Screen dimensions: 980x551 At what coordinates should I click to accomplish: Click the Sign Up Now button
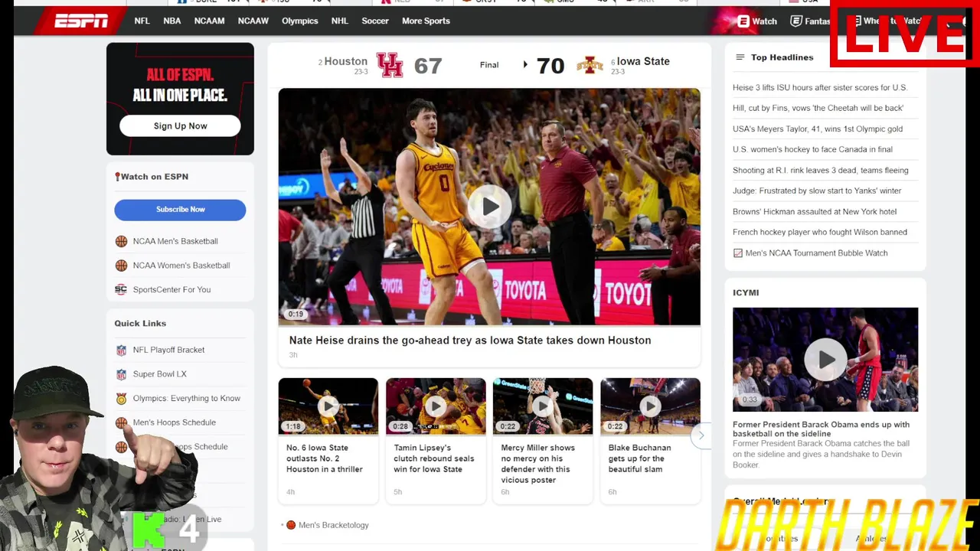180,126
